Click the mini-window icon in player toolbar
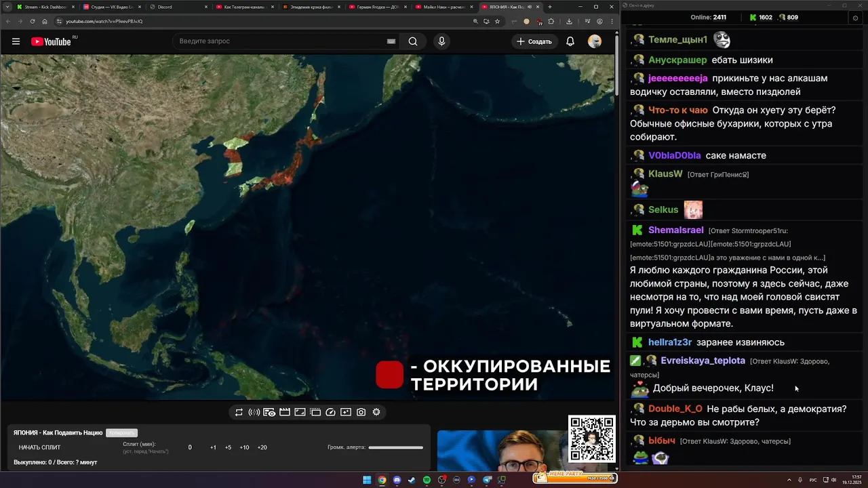 pos(315,412)
